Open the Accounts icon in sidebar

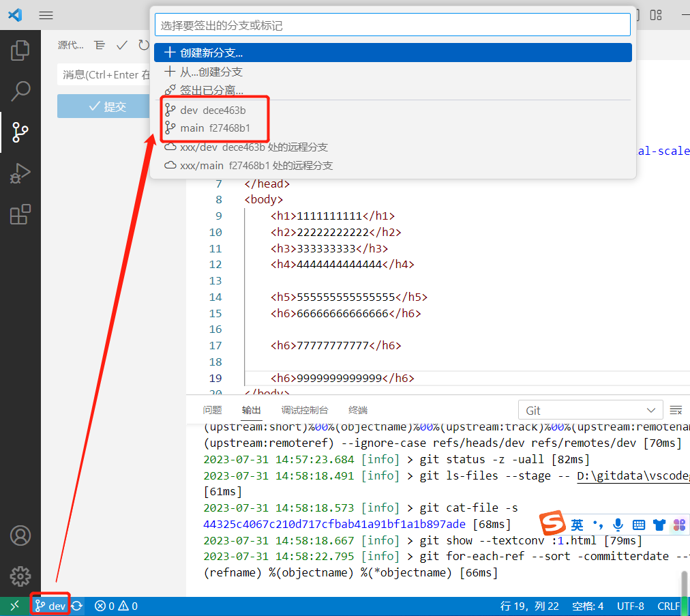[x=20, y=536]
